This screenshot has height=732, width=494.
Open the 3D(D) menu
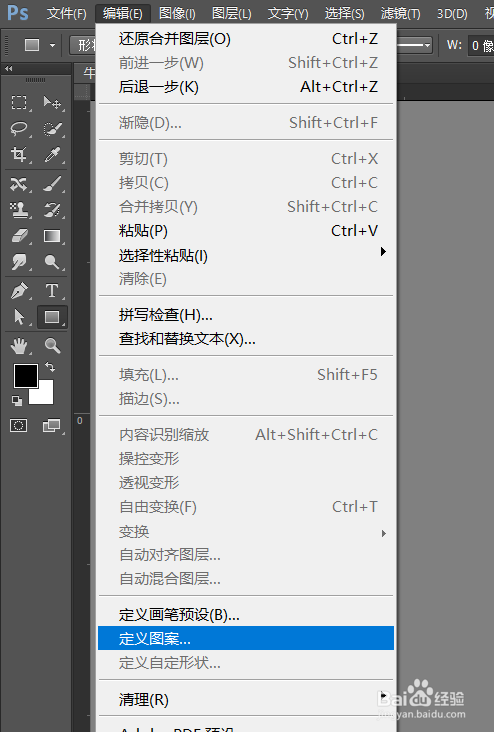point(452,14)
